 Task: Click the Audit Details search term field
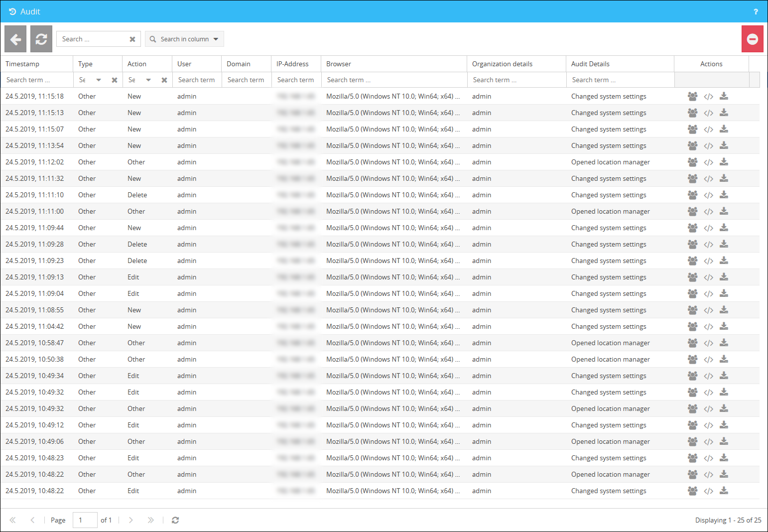[620, 80]
